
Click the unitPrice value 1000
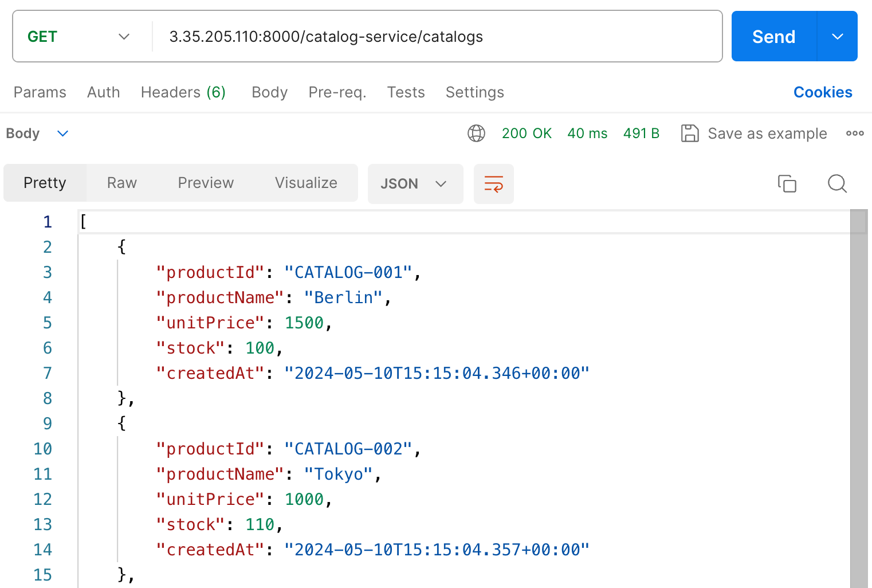(x=304, y=499)
